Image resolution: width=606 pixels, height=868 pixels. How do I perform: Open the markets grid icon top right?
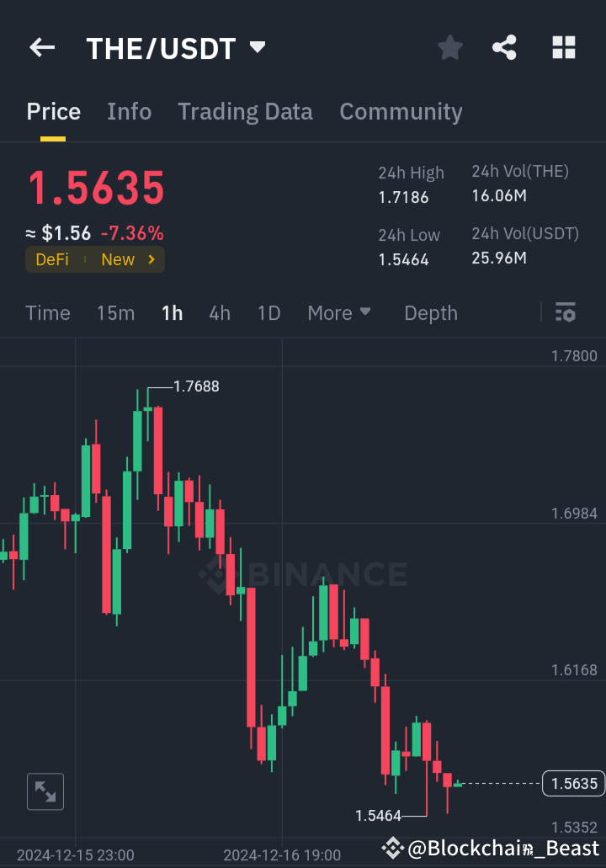(x=563, y=47)
